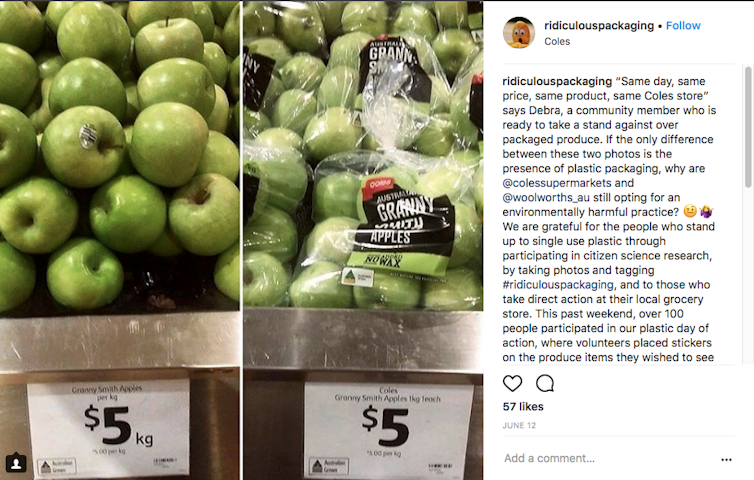Open the three-dots more options menu

(726, 459)
